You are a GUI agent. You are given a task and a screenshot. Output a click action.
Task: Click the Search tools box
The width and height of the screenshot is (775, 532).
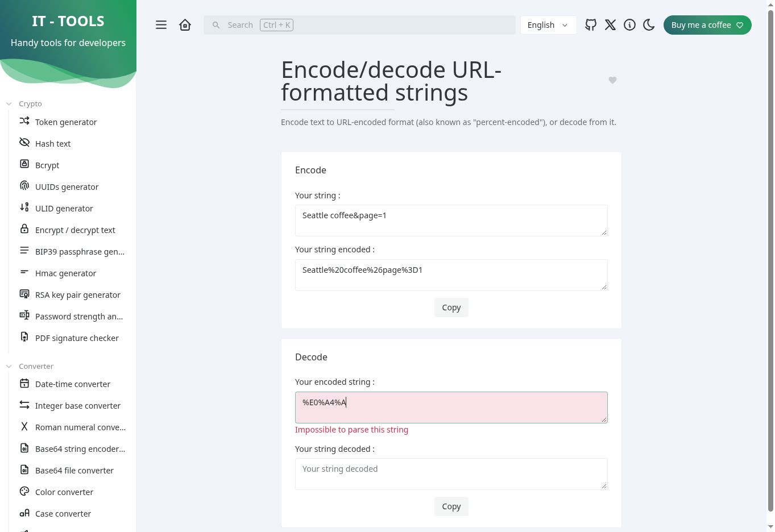(359, 25)
